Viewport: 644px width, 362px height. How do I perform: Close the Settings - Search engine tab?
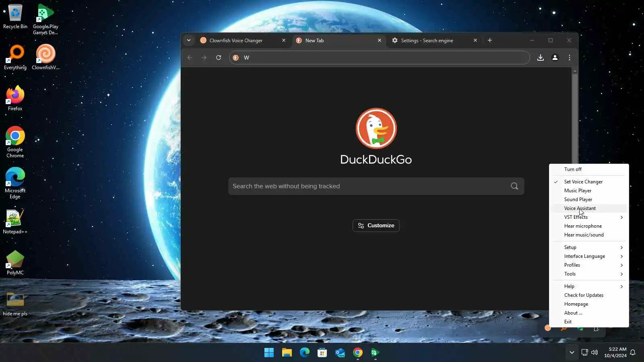475,40
